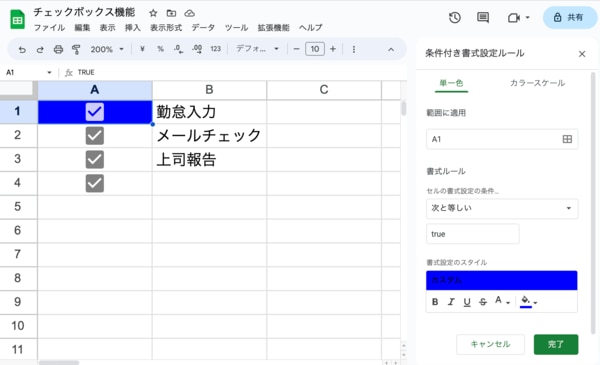Select cell containing 勤怠入力
The width and height of the screenshot is (600, 365).
[x=209, y=112]
